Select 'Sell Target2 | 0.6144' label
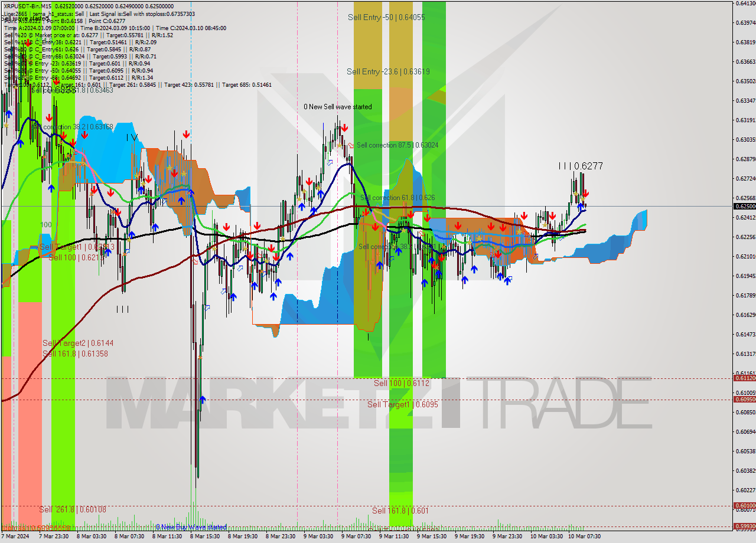756x543 pixels. coord(78,343)
